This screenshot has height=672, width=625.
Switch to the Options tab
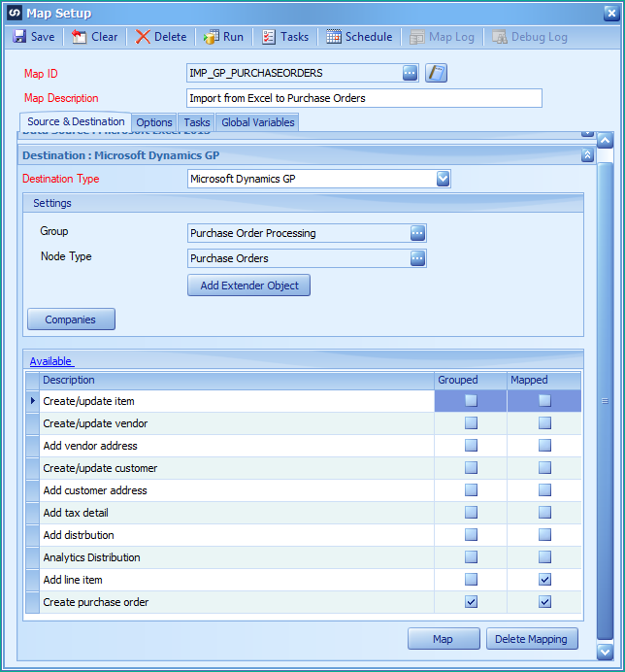pos(154,122)
